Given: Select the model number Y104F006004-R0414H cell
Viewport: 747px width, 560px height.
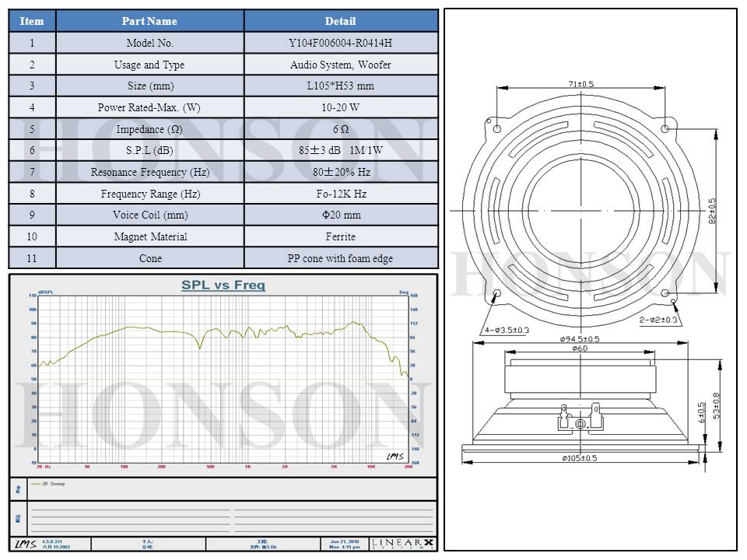Looking at the screenshot, I should 340,44.
